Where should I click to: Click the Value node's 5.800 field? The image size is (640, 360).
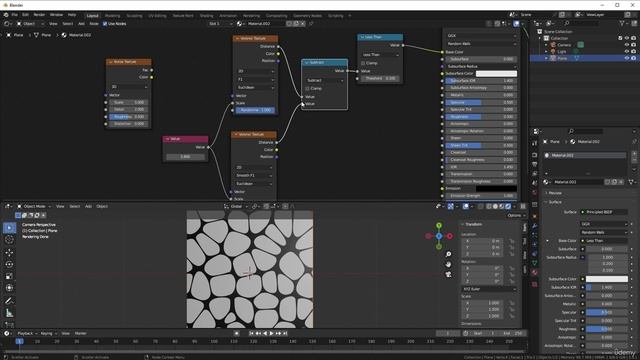(x=185, y=157)
